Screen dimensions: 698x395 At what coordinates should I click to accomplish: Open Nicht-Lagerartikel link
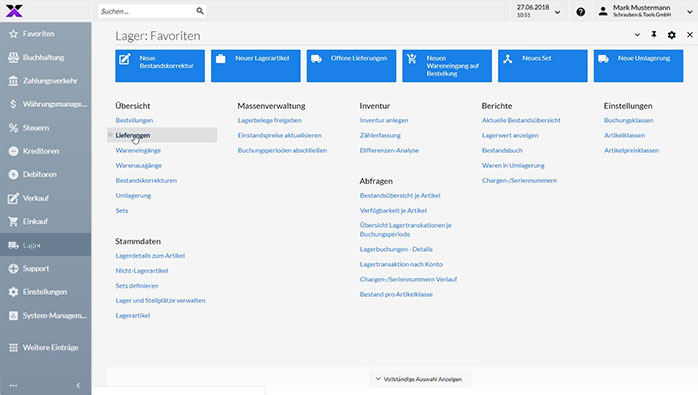pyautogui.click(x=142, y=271)
